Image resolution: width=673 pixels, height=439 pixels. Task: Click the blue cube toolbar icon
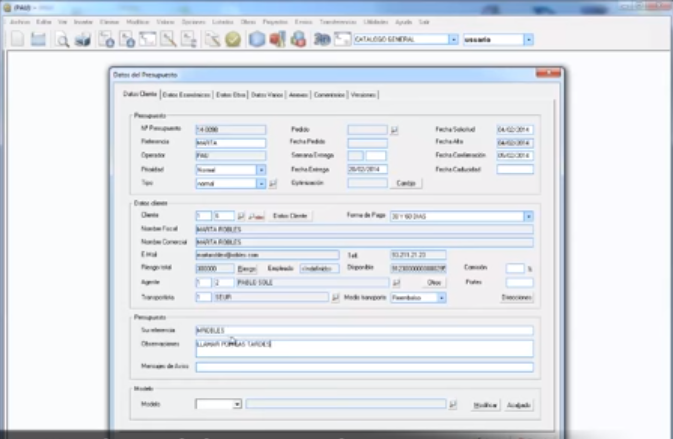(x=256, y=40)
